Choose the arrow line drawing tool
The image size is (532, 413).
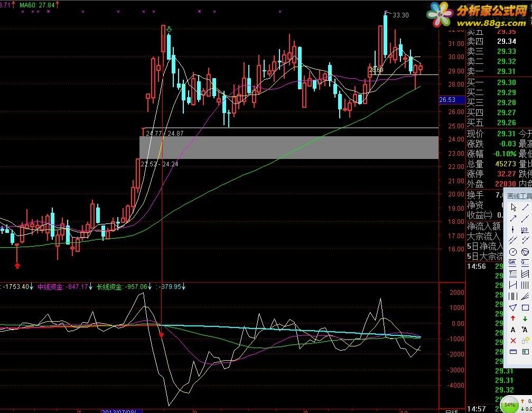(x=514, y=218)
